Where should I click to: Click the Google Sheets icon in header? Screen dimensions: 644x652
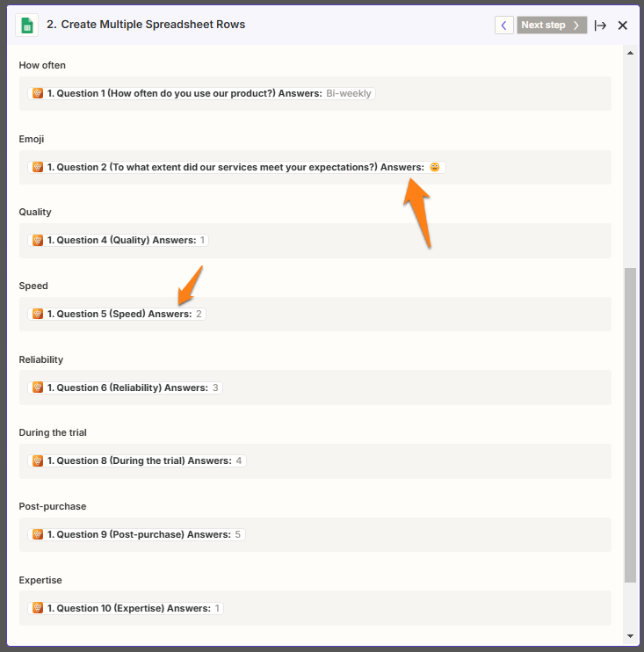pos(26,25)
